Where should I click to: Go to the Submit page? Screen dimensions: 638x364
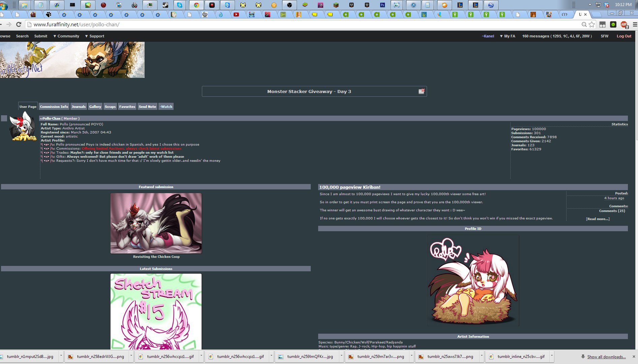41,36
